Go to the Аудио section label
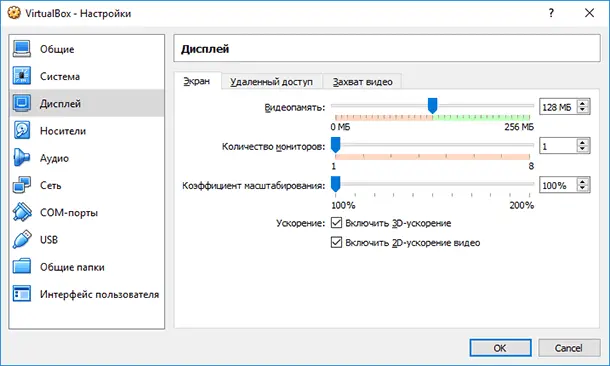 54,158
